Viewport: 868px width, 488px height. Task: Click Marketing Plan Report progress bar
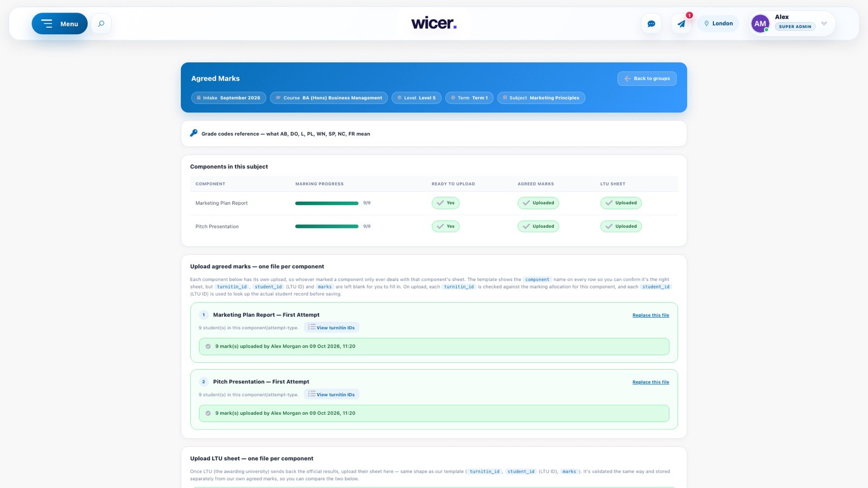(x=327, y=203)
